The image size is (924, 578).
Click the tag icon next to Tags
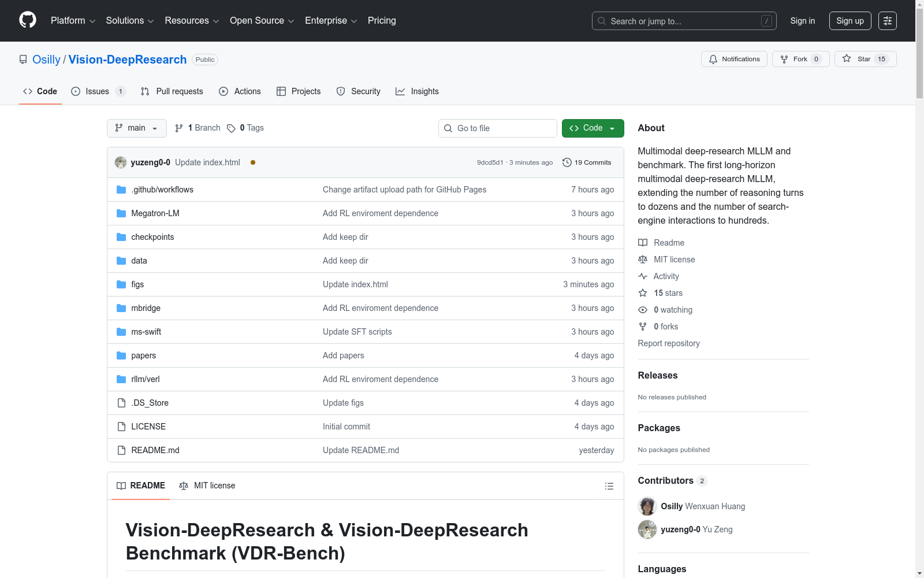point(231,128)
